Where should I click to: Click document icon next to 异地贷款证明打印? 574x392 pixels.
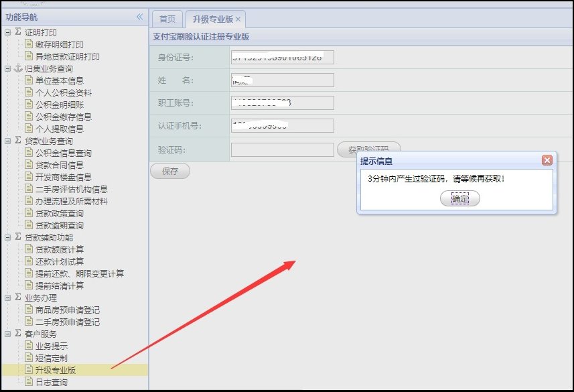[x=29, y=56]
